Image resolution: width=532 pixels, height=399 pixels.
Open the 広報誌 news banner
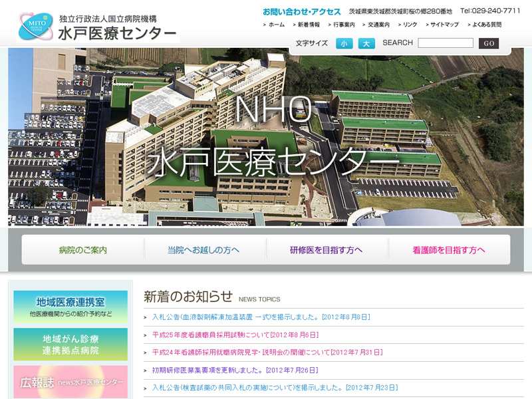click(x=70, y=382)
